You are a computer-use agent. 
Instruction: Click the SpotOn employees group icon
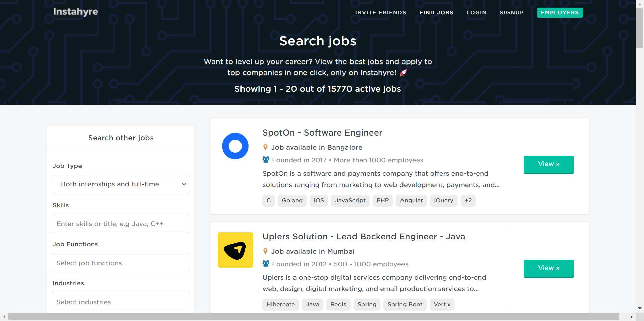[266, 160]
